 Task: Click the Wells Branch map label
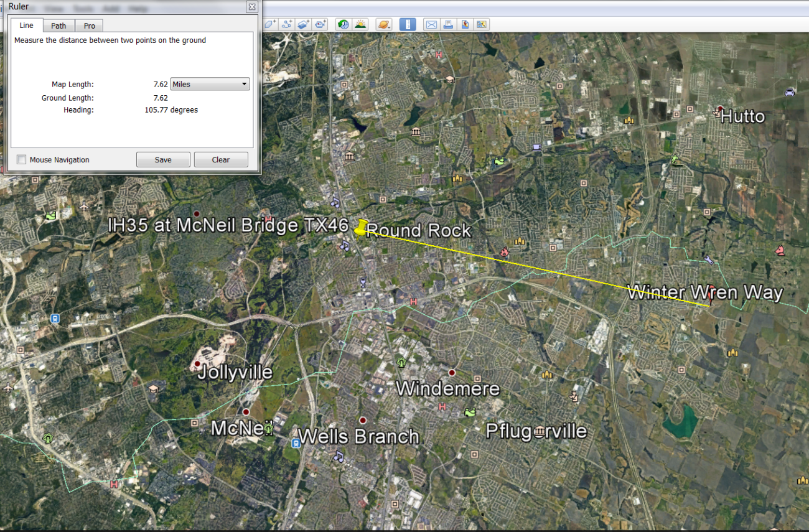click(x=358, y=436)
